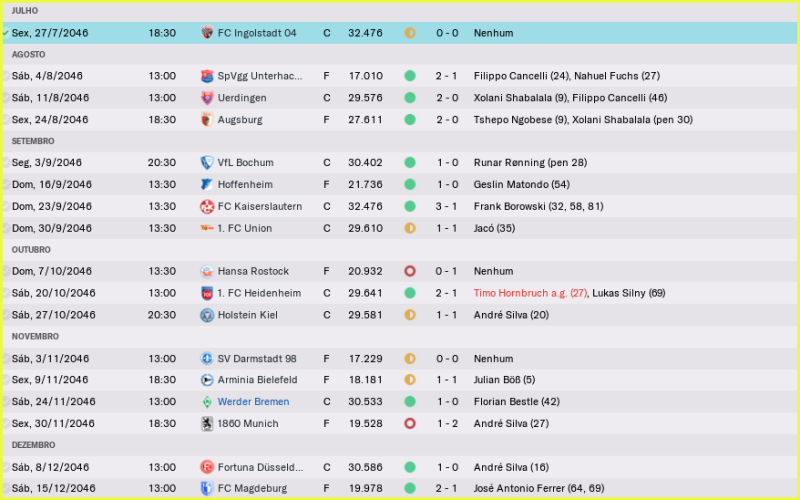Click the SpVgg Unterhaching club crest

207,76
